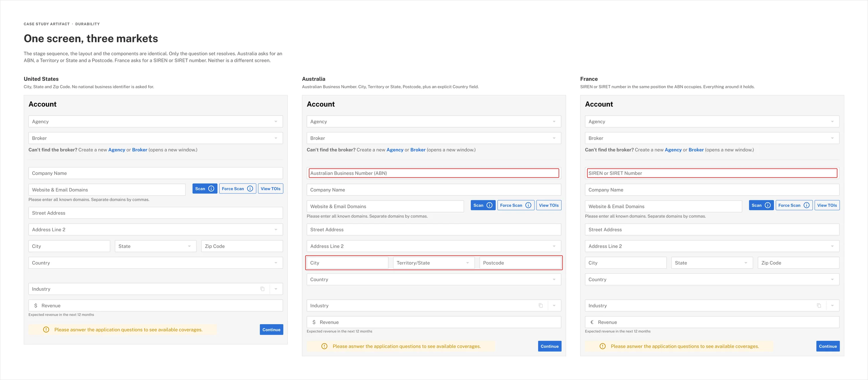This screenshot has height=380, width=868.
Task: Open the Agency link in the United States form
Action: (117, 150)
